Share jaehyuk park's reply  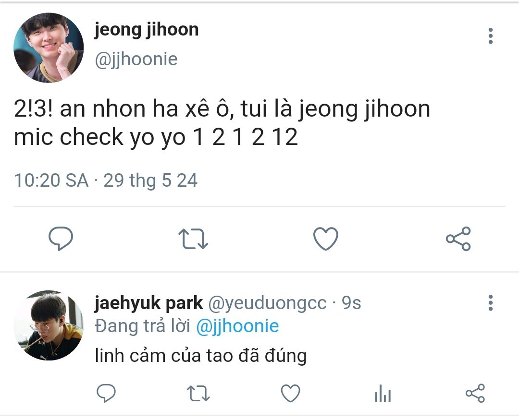[x=475, y=393]
